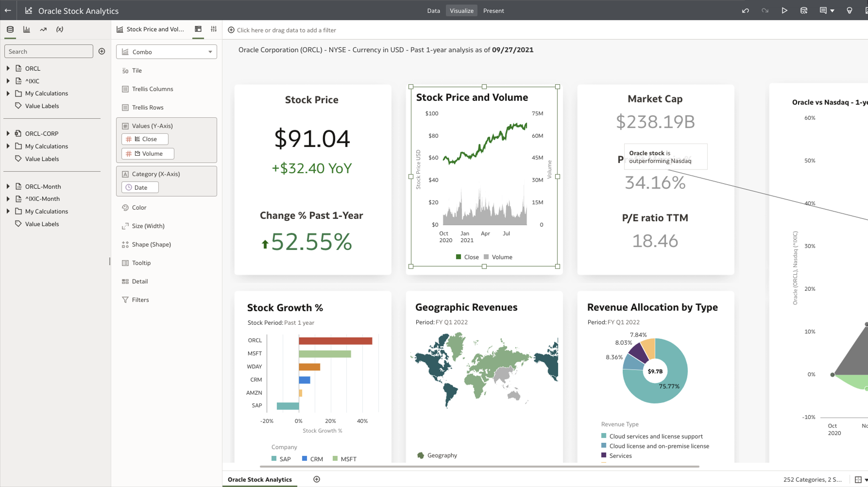The width and height of the screenshot is (868, 487).
Task: Click the back arrow icon
Action: click(x=8, y=11)
